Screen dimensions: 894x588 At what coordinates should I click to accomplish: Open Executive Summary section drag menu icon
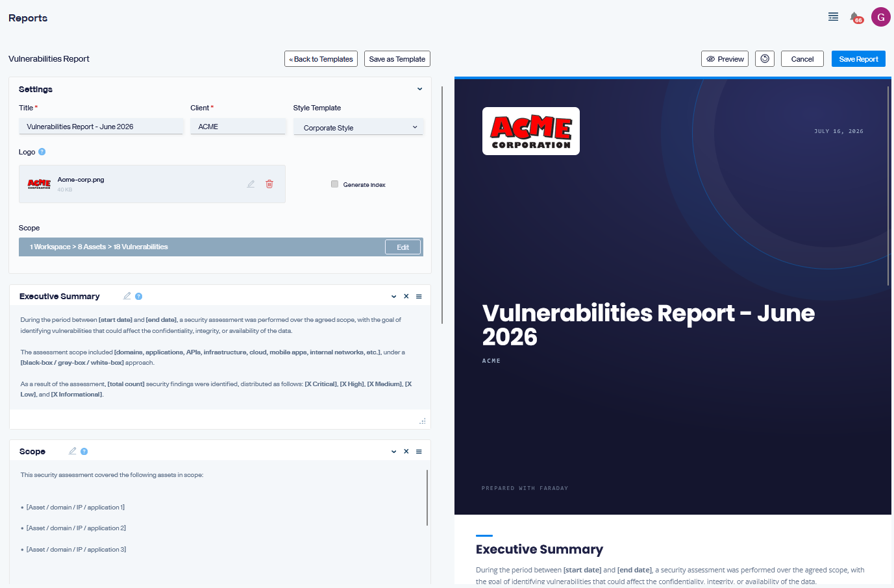click(419, 297)
